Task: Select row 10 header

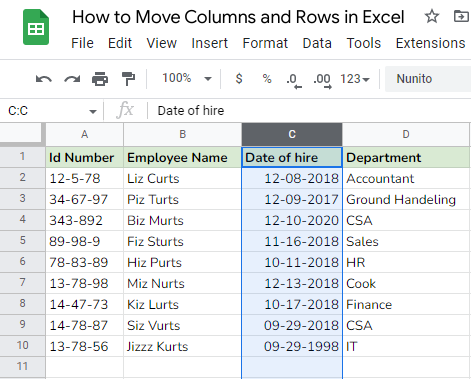Action: pos(22,346)
